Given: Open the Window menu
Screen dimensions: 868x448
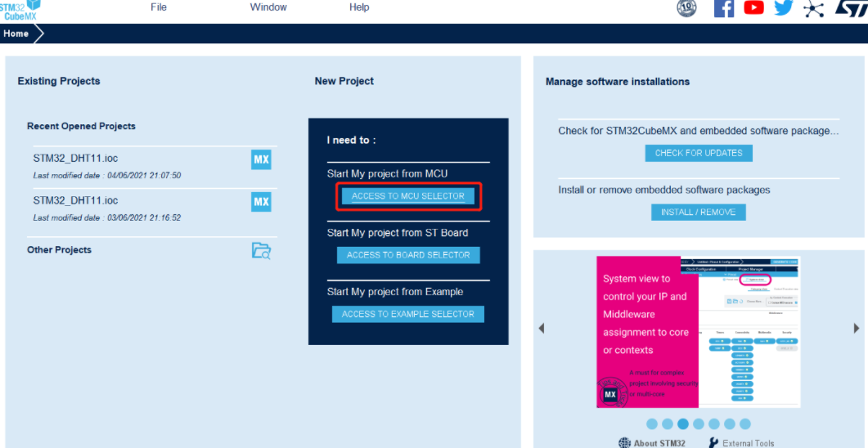Looking at the screenshot, I should [268, 7].
